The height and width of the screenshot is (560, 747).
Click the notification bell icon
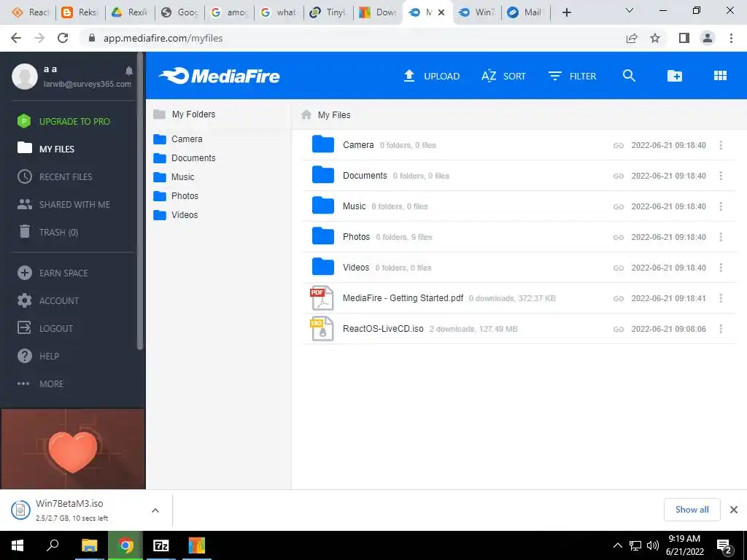[128, 71]
